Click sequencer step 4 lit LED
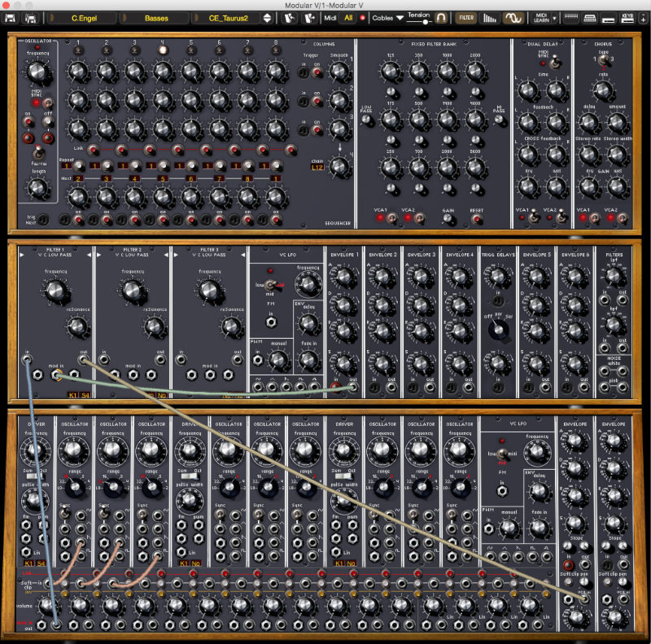651x644 pixels. click(x=163, y=50)
